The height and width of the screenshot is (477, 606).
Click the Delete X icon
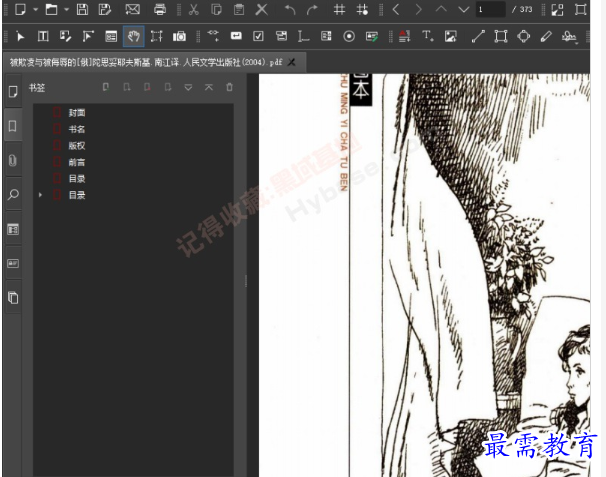[x=262, y=9]
